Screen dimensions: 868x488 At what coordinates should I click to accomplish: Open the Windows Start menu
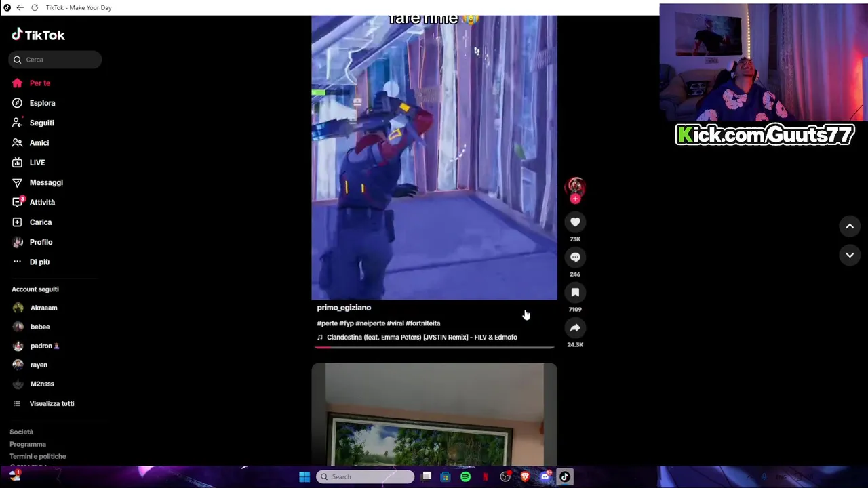(x=304, y=476)
